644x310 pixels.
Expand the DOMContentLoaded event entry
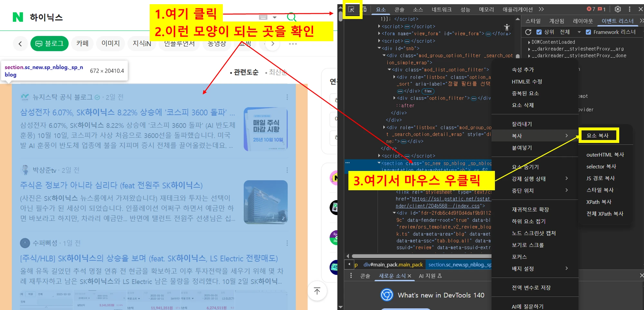pyautogui.click(x=529, y=42)
